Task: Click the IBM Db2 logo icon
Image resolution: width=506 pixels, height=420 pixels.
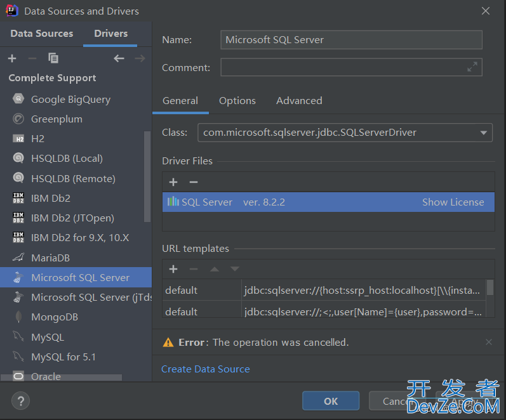Action: (x=18, y=198)
